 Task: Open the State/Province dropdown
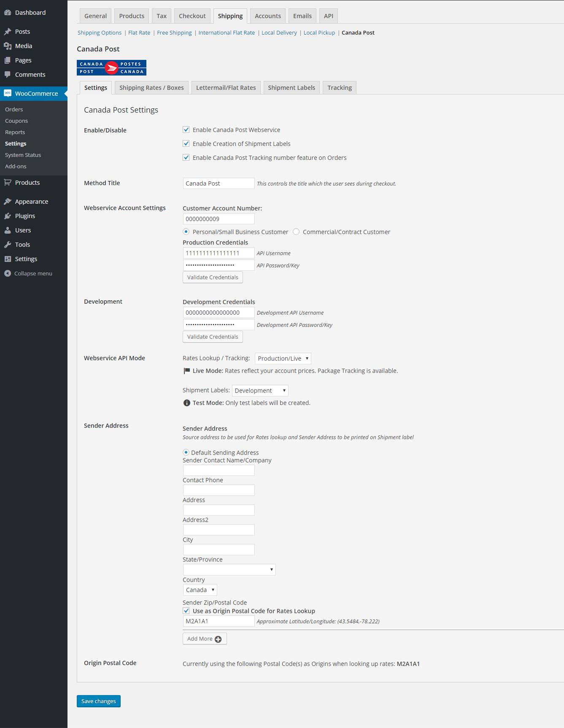229,570
